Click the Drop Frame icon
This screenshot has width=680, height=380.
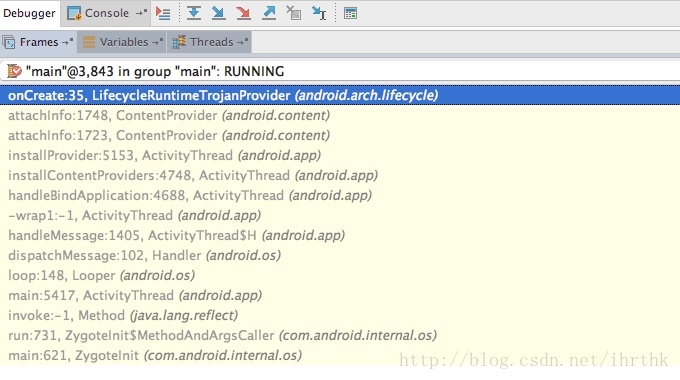(x=294, y=13)
